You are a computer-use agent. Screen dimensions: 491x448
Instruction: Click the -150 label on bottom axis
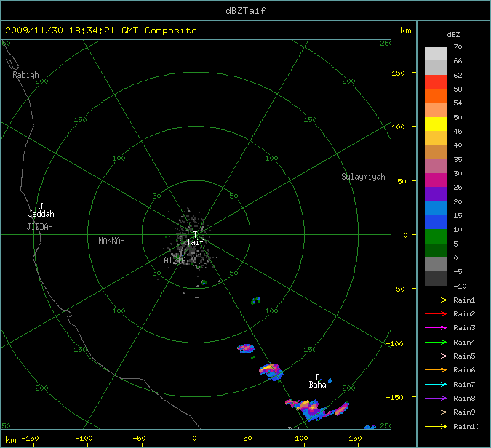tap(30, 439)
